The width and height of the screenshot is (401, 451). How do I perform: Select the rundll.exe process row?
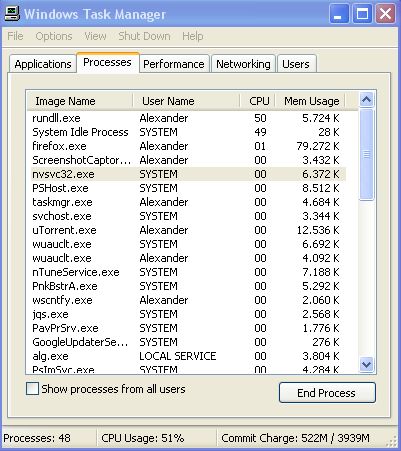click(188, 118)
